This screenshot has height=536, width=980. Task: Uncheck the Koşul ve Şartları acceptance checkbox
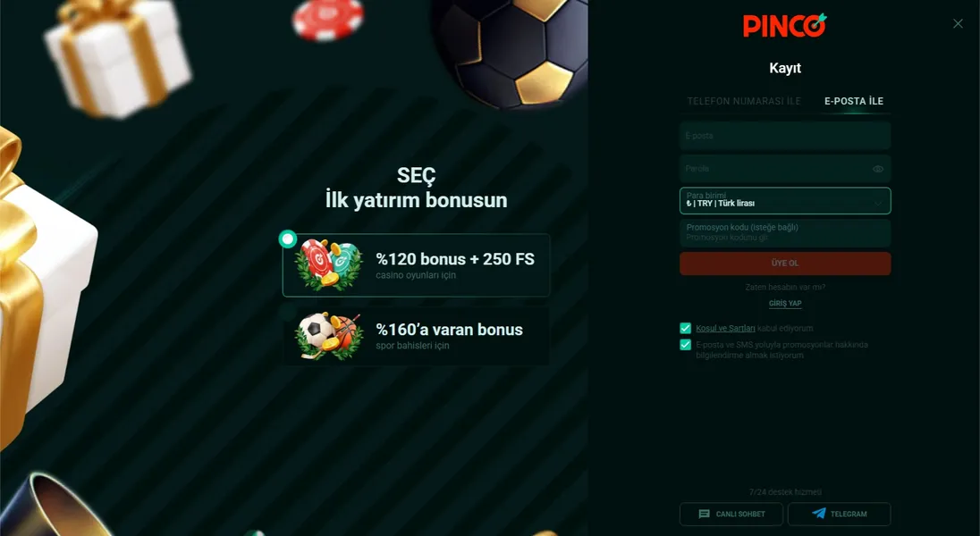point(686,328)
